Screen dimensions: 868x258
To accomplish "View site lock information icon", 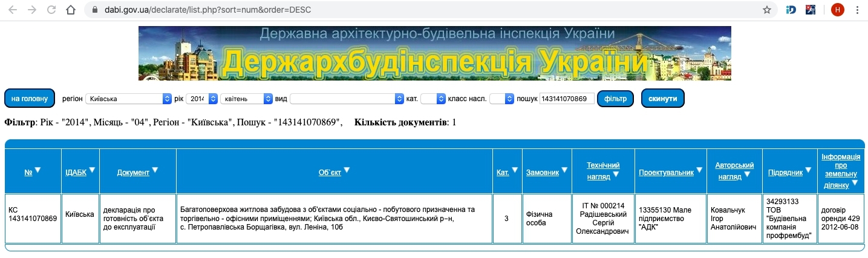I will pos(94,10).
